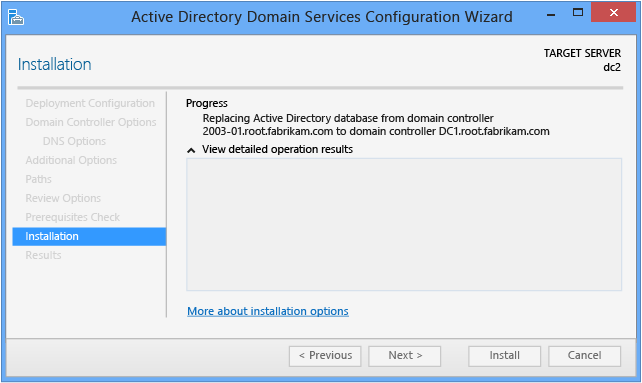Click the Install button
Screen dimensions: 642x383
pyautogui.click(x=504, y=356)
